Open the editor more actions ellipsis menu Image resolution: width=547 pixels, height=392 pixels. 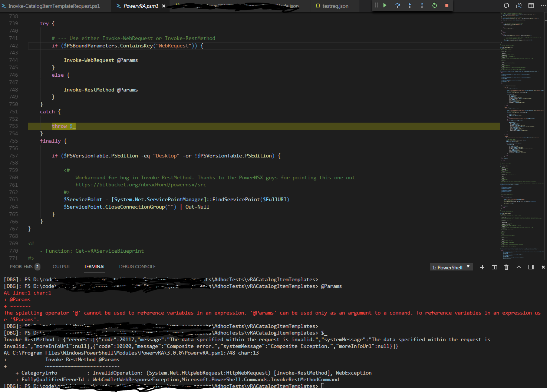coord(542,6)
